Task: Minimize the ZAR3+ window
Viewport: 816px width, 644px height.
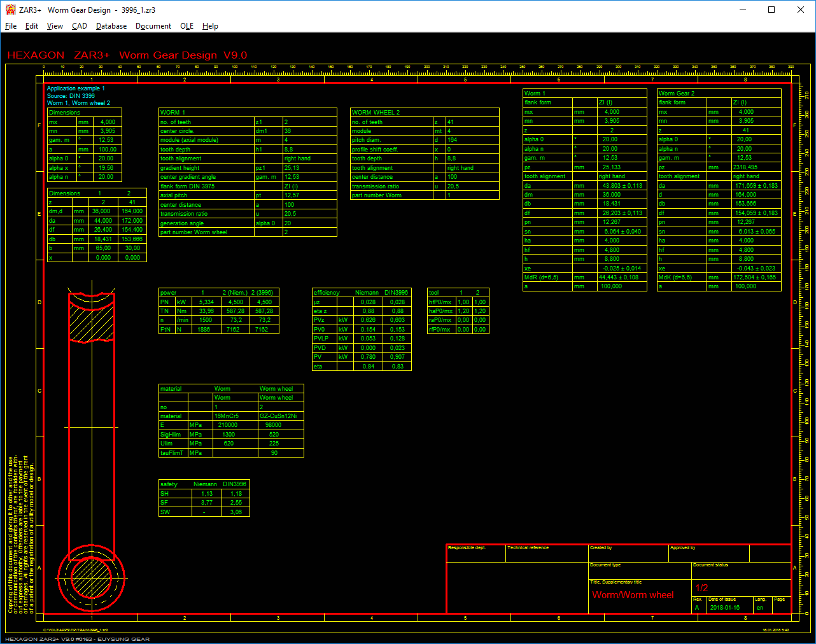Action: click(742, 10)
